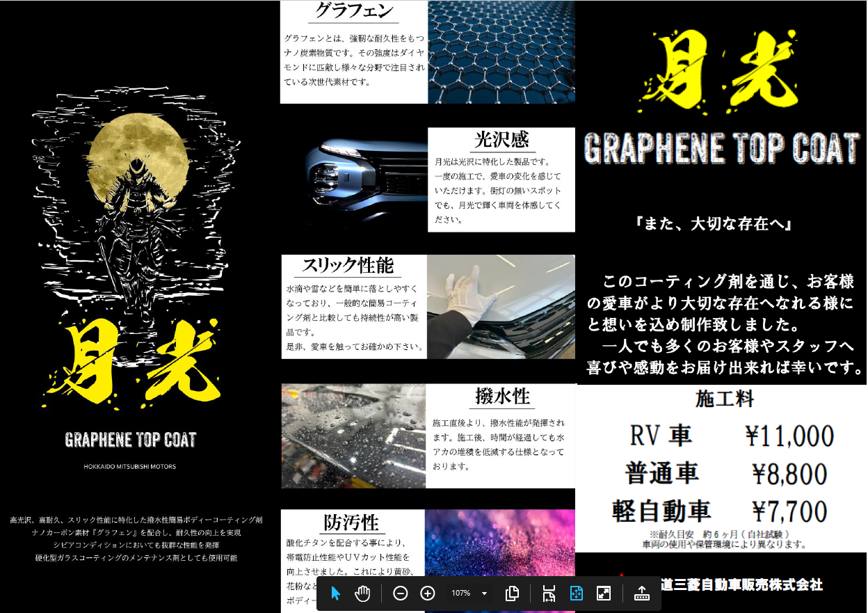Click the ¥7,700 price value
The image size is (868, 613).
[x=789, y=511]
